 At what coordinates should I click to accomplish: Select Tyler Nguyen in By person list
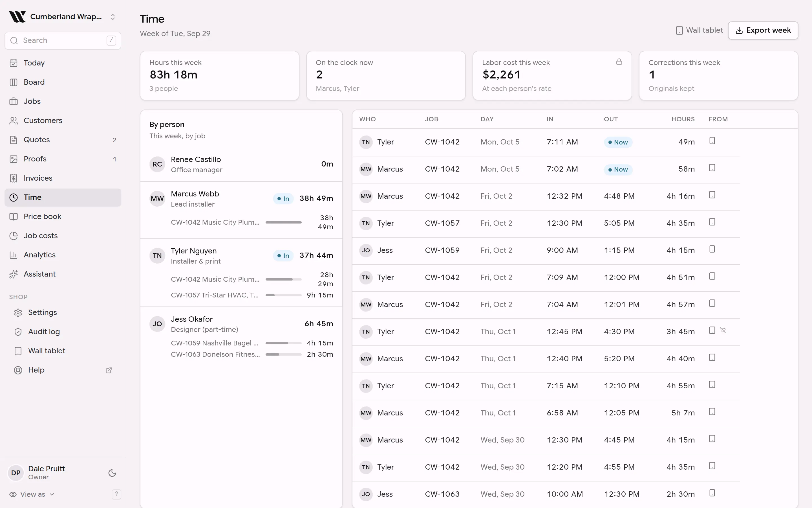click(241, 256)
